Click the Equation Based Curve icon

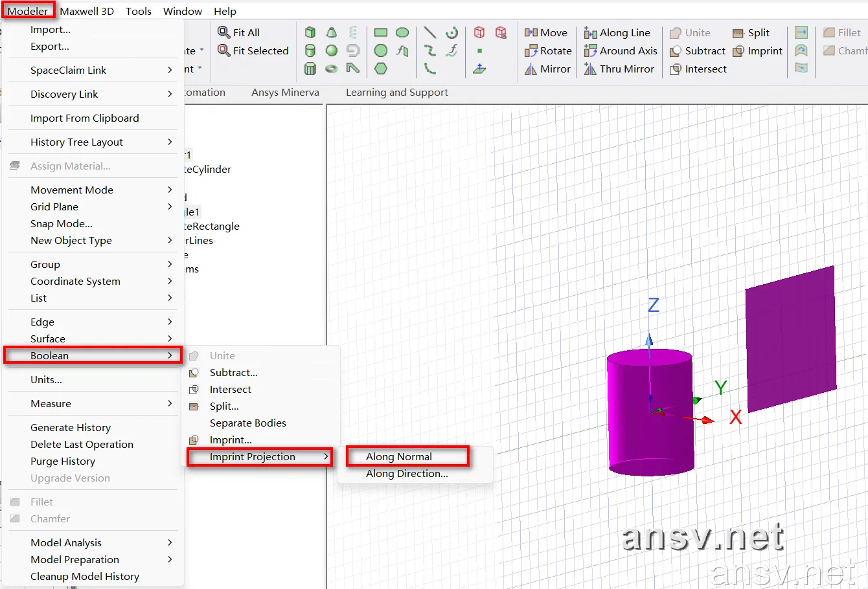click(x=451, y=50)
